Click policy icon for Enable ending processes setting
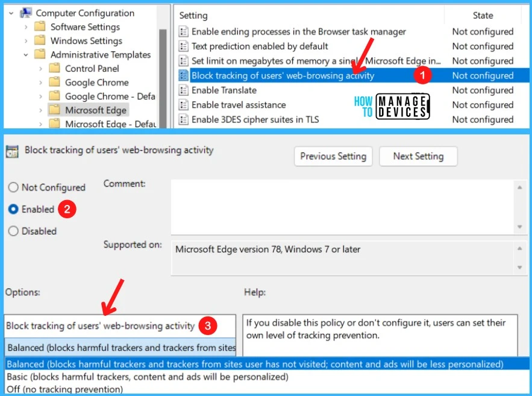This screenshot has width=532, height=396. [184, 31]
